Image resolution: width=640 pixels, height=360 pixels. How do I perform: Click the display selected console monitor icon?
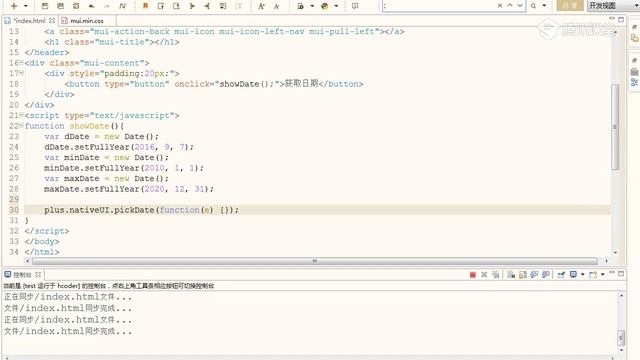[x=573, y=275]
